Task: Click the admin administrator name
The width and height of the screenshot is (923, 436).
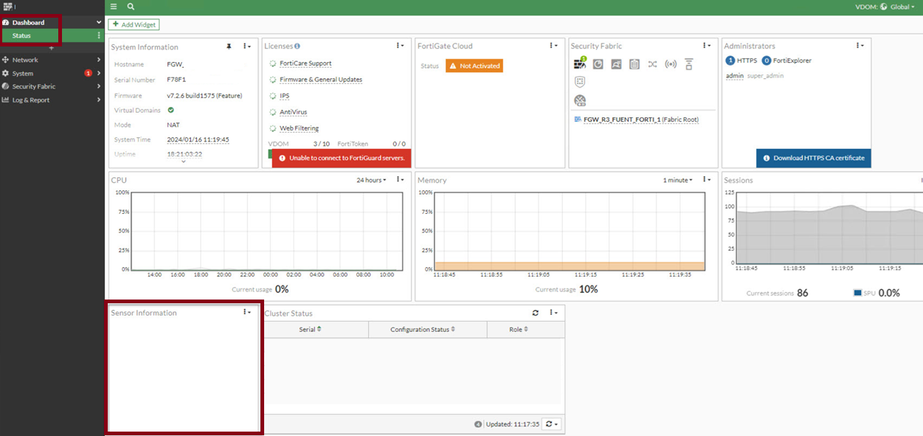Action: [x=735, y=76]
